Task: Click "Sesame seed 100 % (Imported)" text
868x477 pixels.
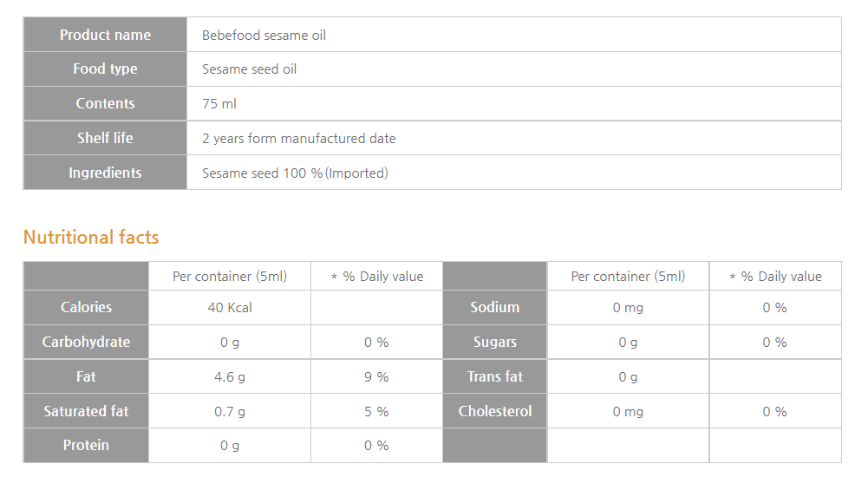Action: click(295, 173)
